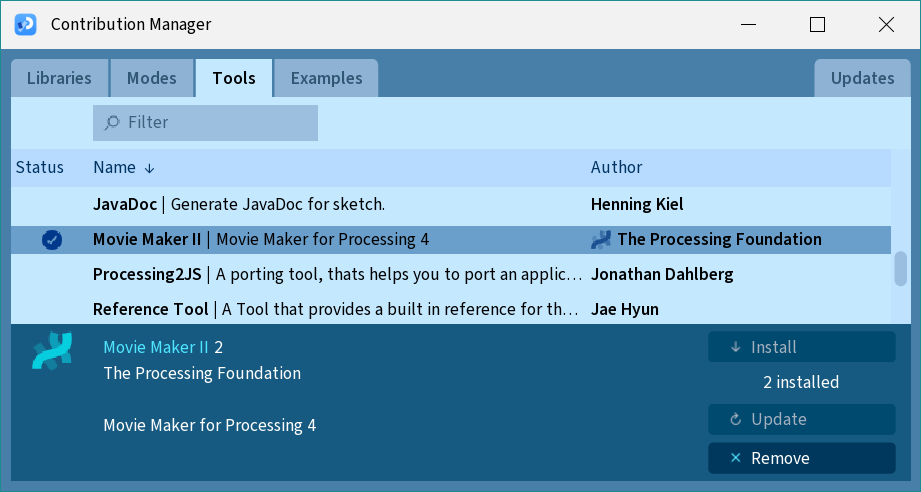Select the Movie Maker II row
Screen dimensions: 921x492
point(451,240)
